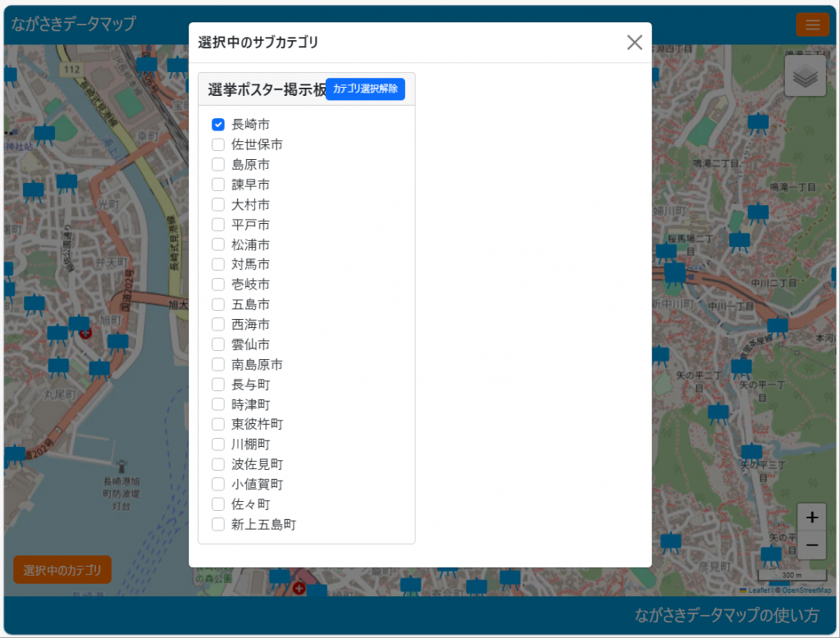Select the 平戸市 checkbox
840x638 pixels.
pos(218,225)
